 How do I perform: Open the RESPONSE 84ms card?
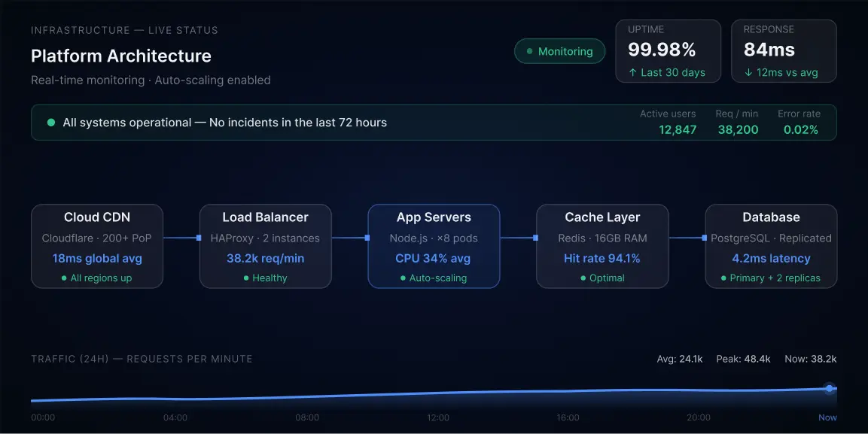pos(784,51)
